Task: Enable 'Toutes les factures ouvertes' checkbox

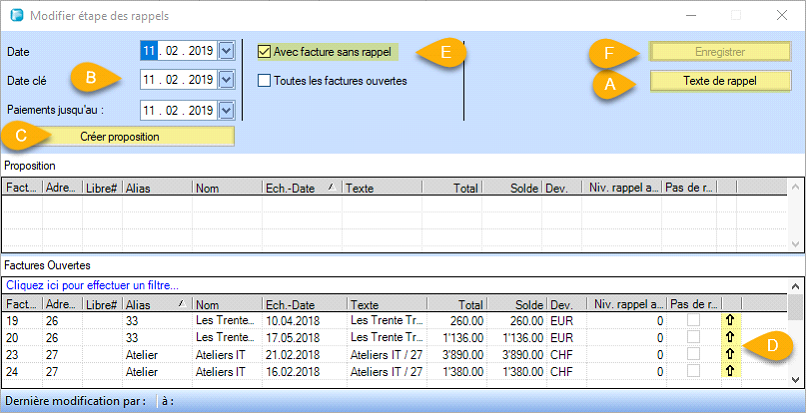Action: [x=265, y=81]
